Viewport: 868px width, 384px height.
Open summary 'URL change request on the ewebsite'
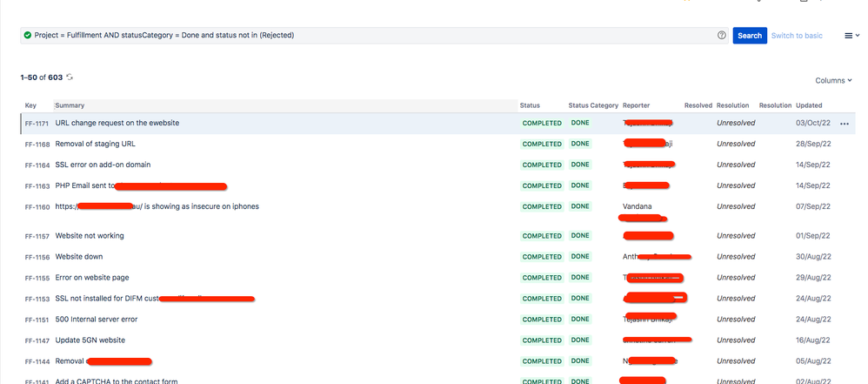coord(117,123)
